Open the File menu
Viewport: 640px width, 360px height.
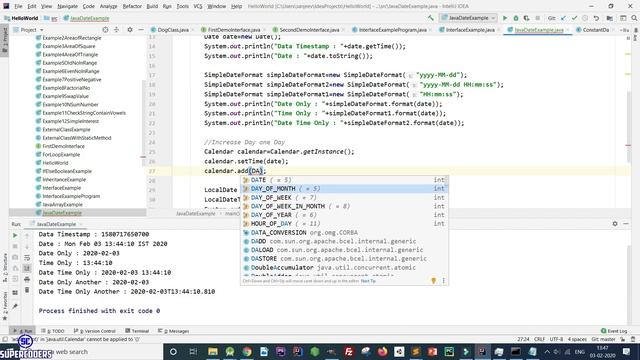click(18, 6)
